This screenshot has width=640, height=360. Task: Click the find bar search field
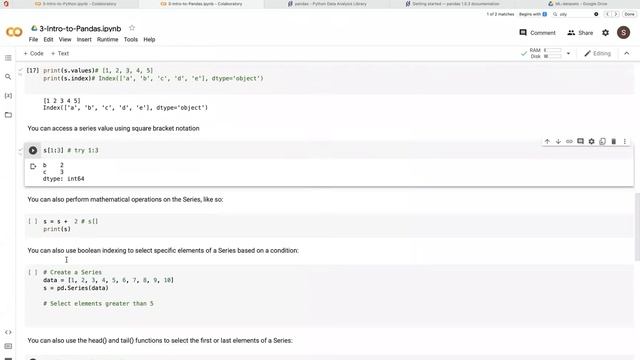pos(576,14)
